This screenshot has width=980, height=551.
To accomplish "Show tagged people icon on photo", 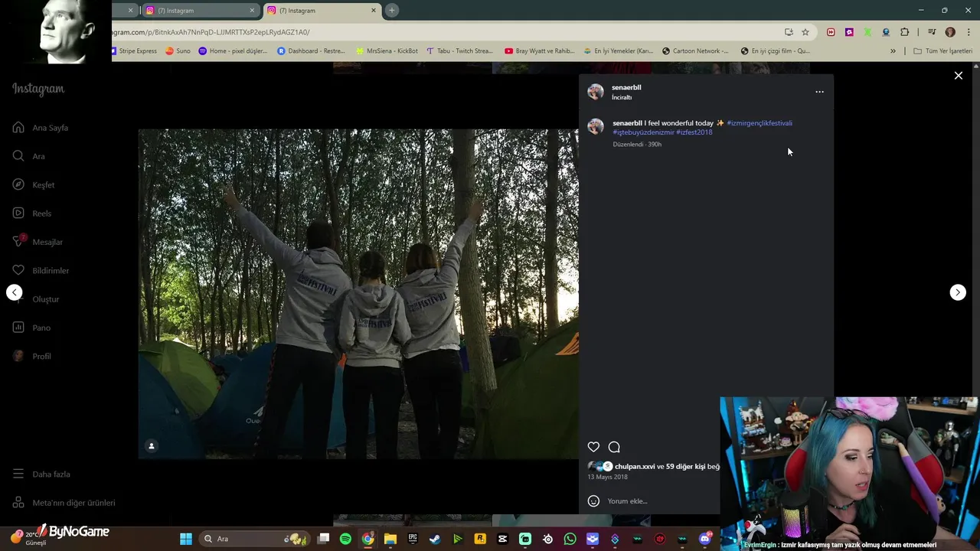I will (x=152, y=446).
